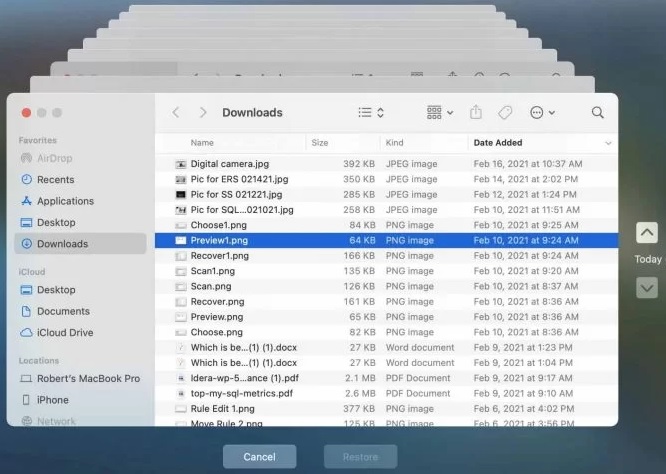Go to later backup with down arrow
The width and height of the screenshot is (666, 474).
coord(647,287)
